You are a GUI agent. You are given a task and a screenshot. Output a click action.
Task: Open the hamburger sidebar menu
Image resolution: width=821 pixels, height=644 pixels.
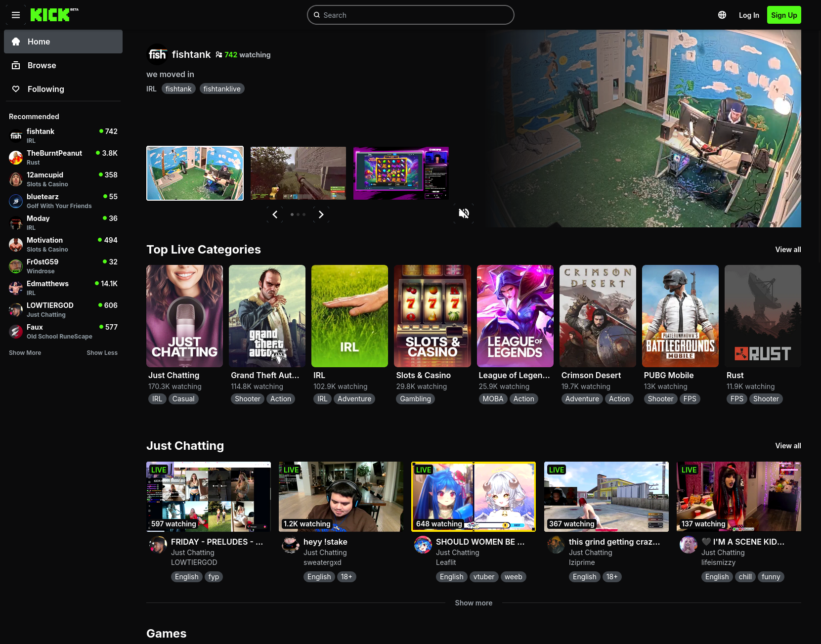pyautogui.click(x=16, y=15)
